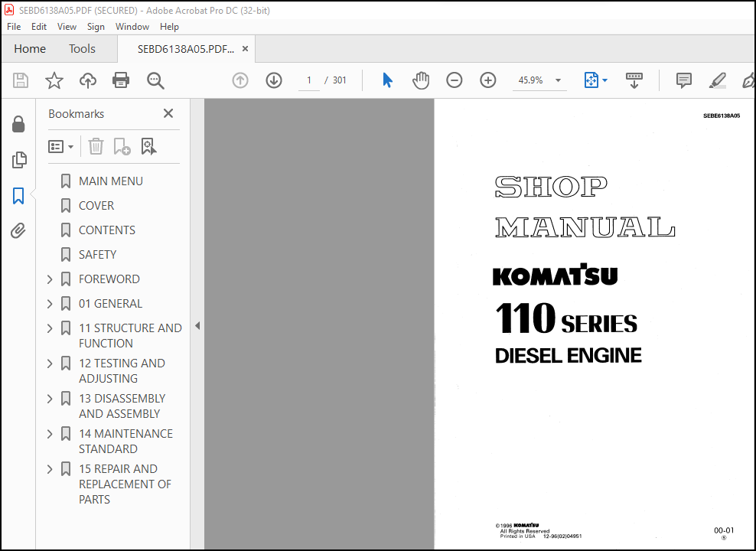Open the View menu
Viewport: 756px width, 551px height.
click(x=67, y=27)
